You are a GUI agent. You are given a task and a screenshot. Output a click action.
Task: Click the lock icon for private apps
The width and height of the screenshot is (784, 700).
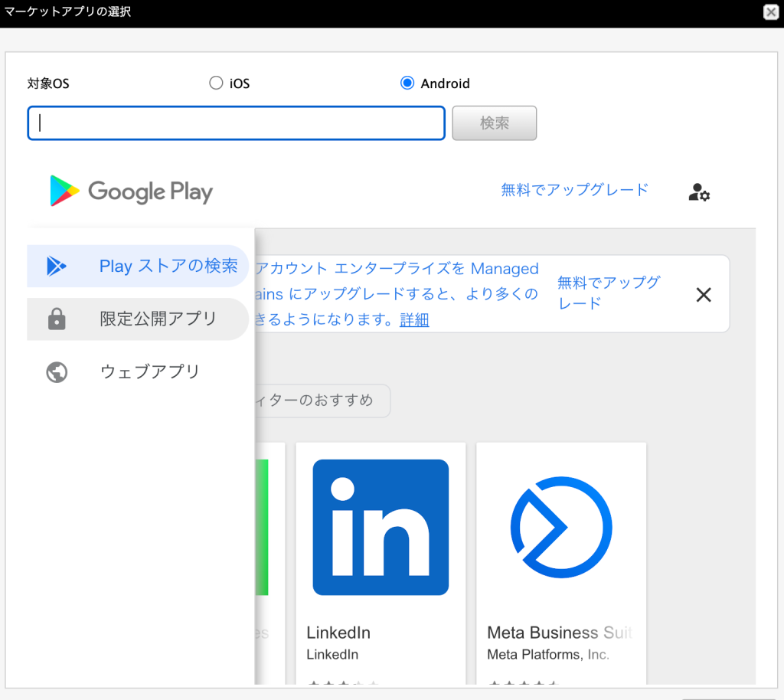[x=57, y=319]
